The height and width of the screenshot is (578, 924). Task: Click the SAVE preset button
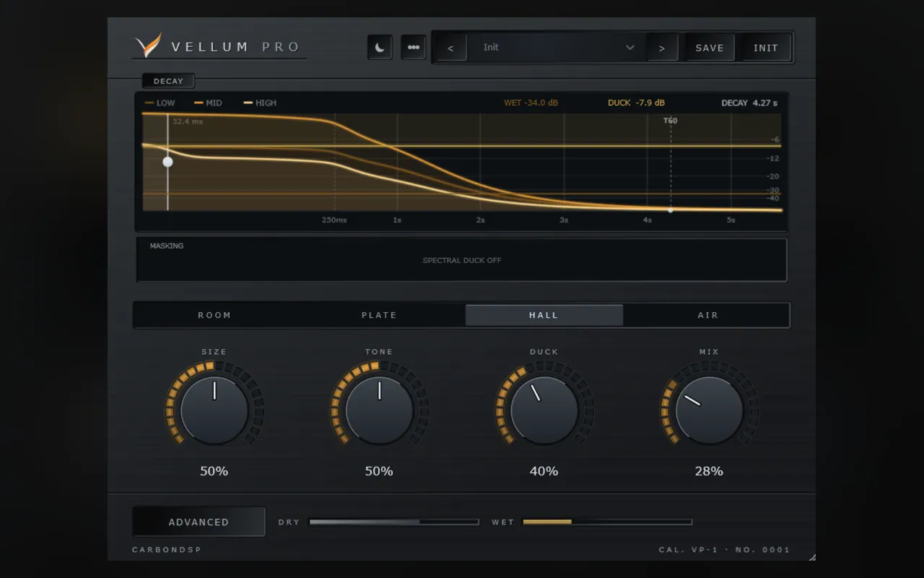710,48
